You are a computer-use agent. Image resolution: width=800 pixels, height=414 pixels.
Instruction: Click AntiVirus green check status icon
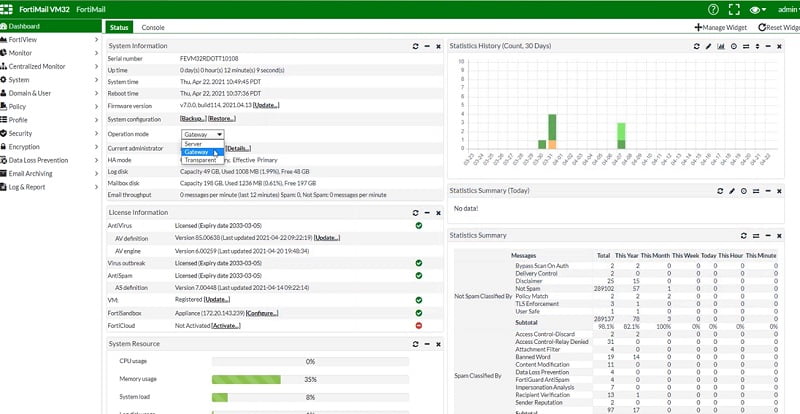click(419, 225)
